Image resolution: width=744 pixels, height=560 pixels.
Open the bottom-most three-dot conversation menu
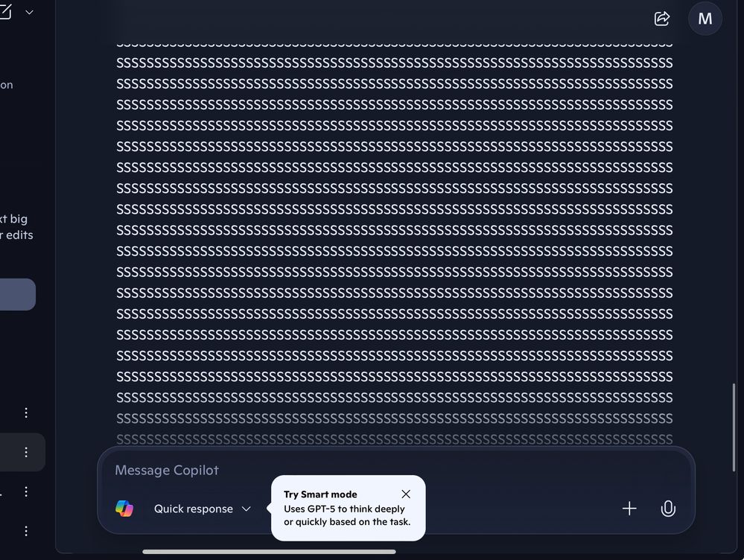pyautogui.click(x=26, y=531)
